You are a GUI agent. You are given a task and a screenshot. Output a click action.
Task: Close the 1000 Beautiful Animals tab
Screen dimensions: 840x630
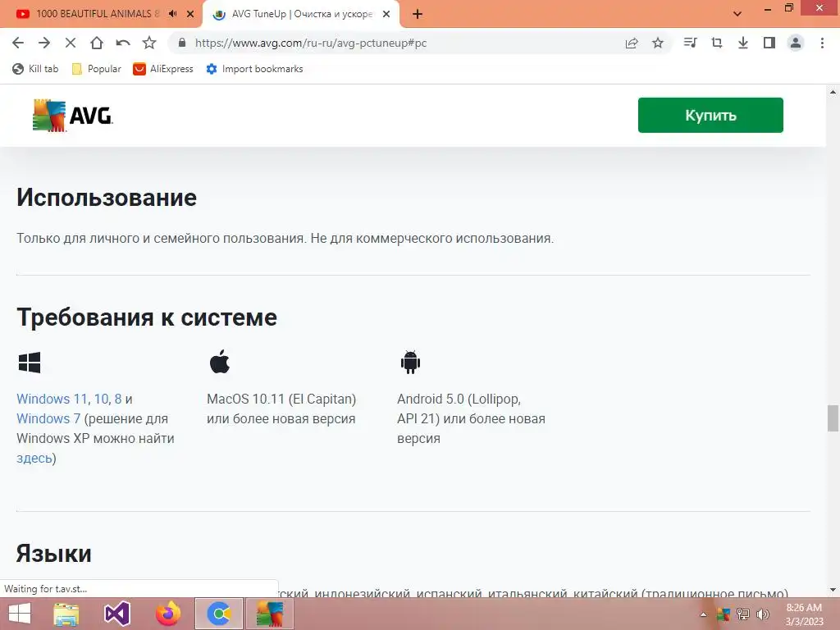190,14
